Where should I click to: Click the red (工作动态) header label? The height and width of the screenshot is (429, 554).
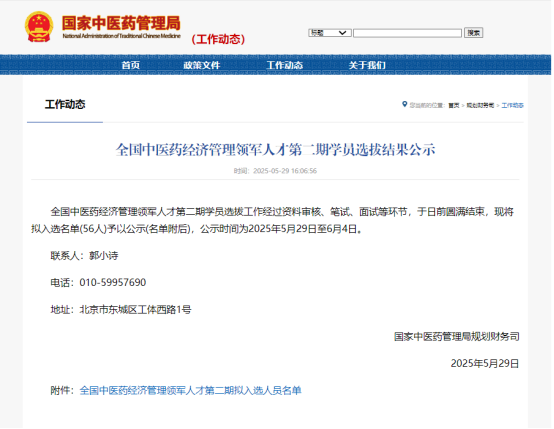[x=218, y=39]
